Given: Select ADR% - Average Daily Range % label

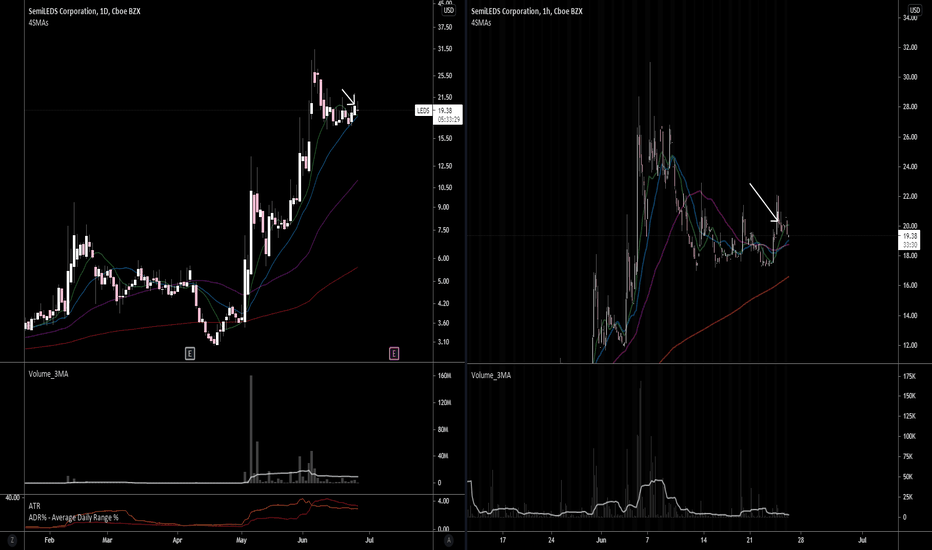Looking at the screenshot, I should (x=74, y=517).
